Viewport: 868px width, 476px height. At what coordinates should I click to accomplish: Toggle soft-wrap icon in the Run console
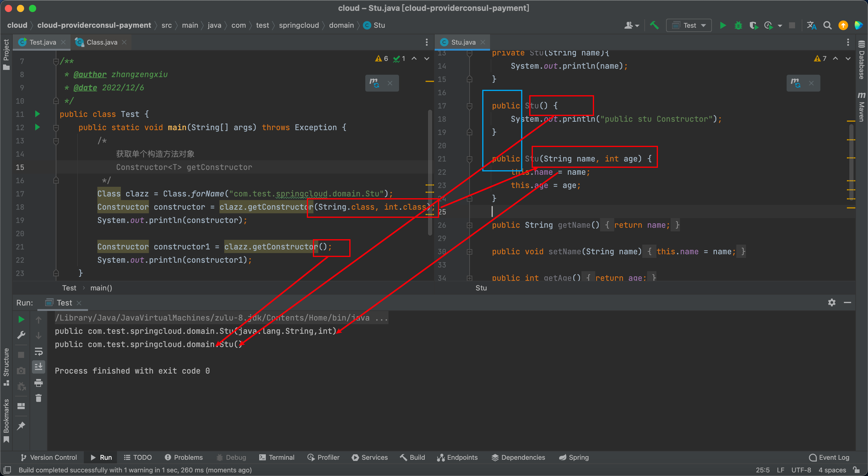39,351
